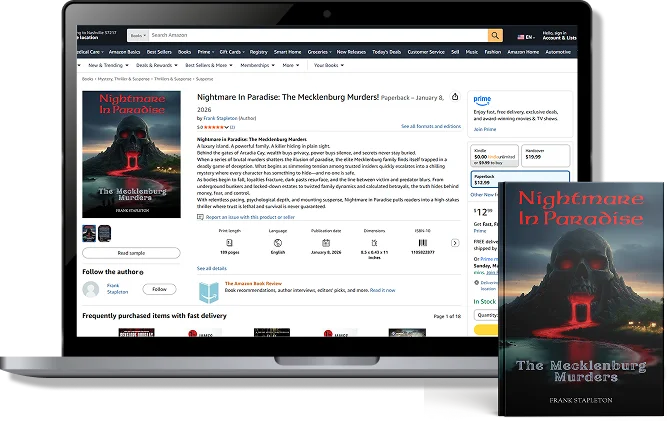The height and width of the screenshot is (421, 668).
Task: Click the main book cover image
Action: pos(131,154)
